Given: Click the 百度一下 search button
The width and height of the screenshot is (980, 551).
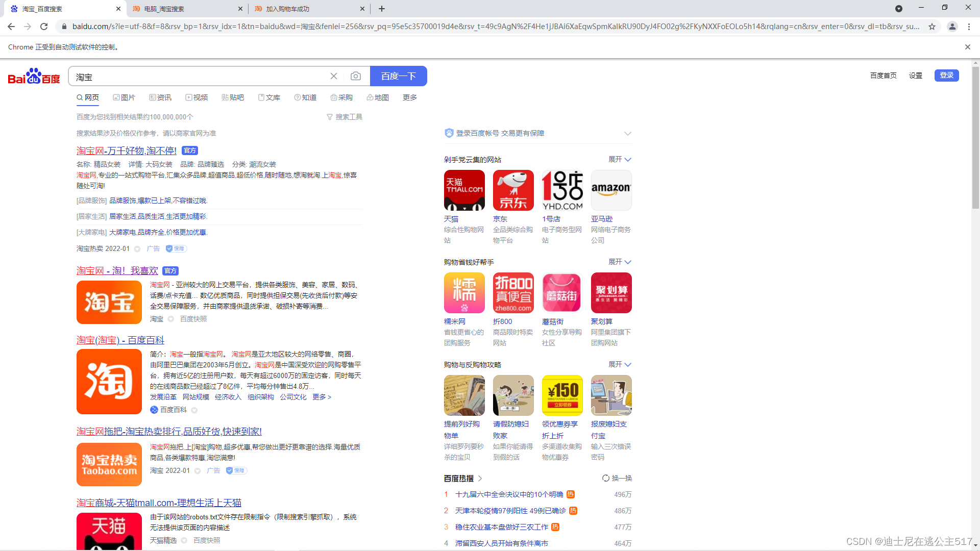Looking at the screenshot, I should pos(399,76).
